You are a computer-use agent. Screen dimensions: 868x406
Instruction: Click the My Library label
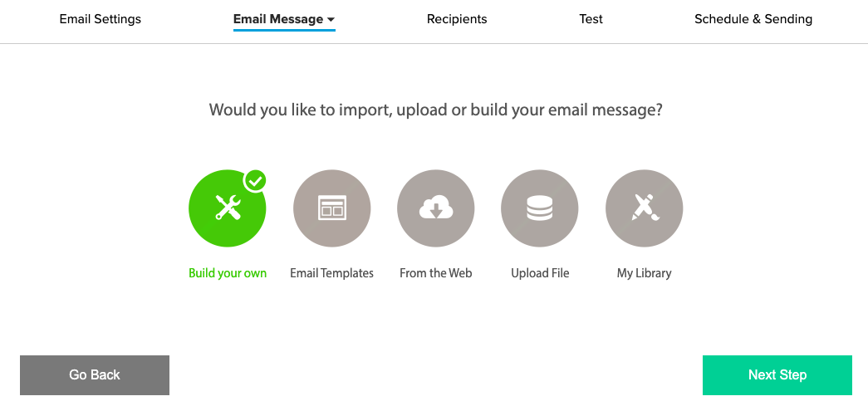pyautogui.click(x=644, y=273)
